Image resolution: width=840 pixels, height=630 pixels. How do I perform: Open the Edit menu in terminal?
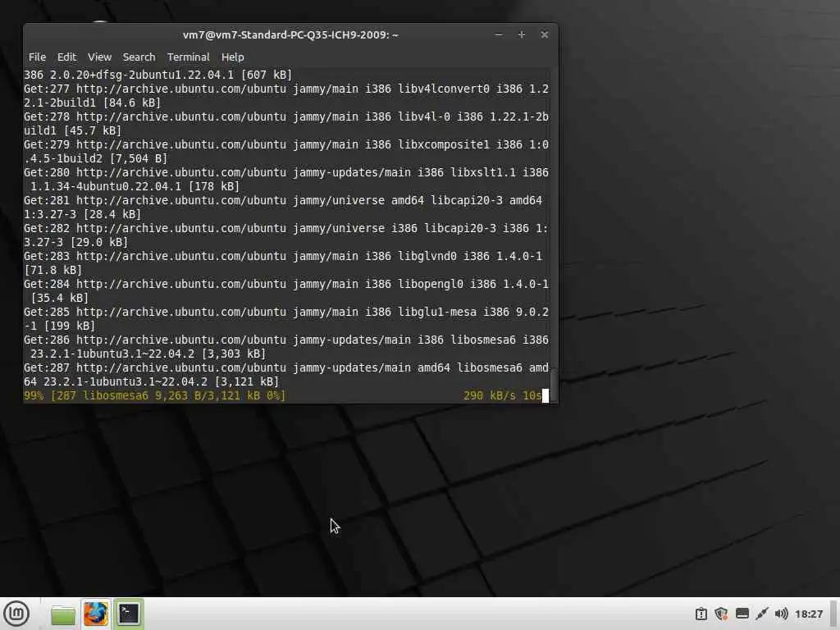67,57
